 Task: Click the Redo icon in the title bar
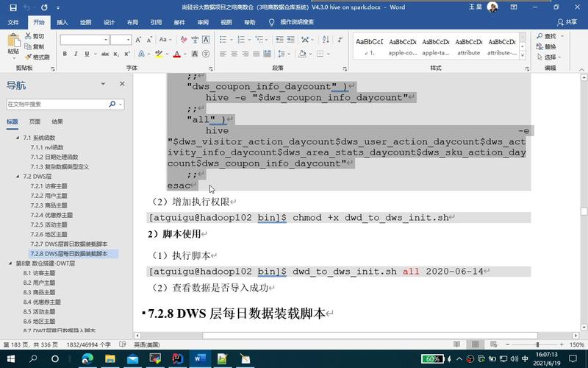pyautogui.click(x=44, y=7)
